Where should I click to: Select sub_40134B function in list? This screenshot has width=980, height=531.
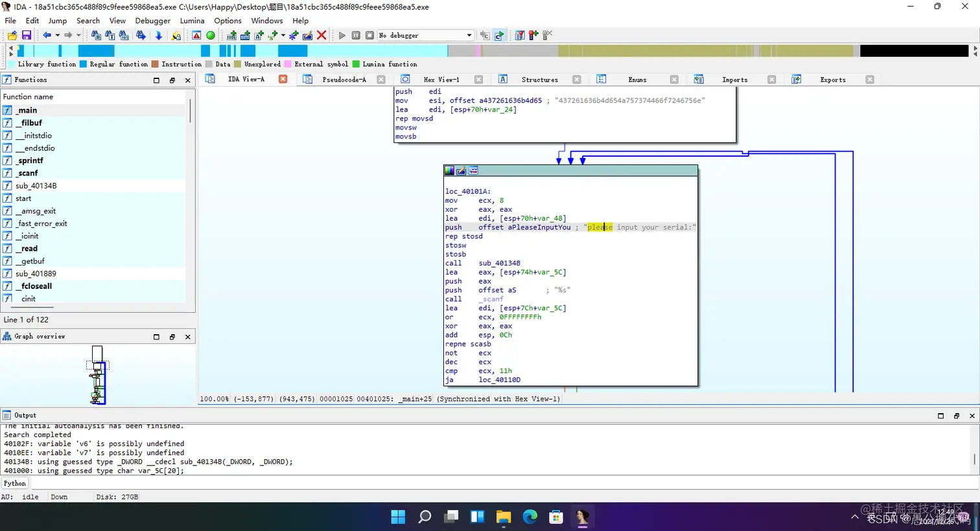click(x=93, y=186)
